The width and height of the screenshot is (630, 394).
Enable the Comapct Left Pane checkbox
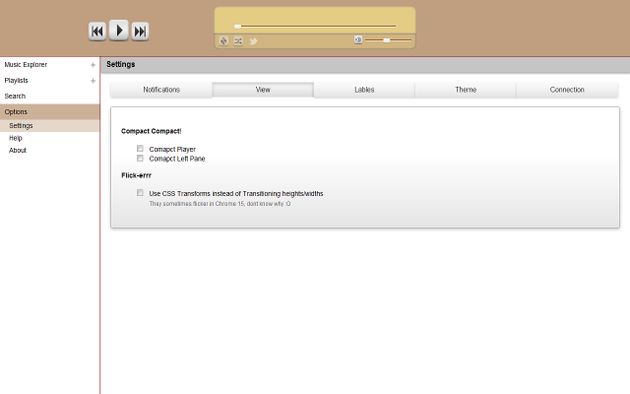[140, 158]
